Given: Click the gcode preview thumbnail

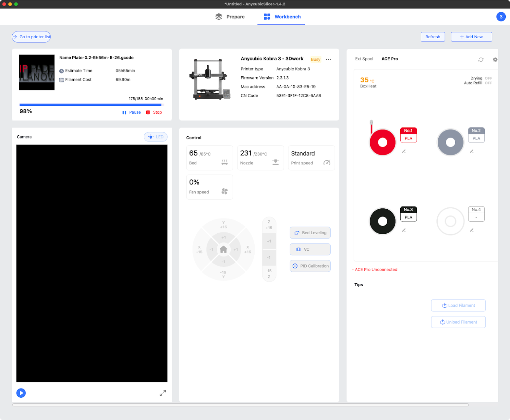Looking at the screenshot, I should click(37, 72).
